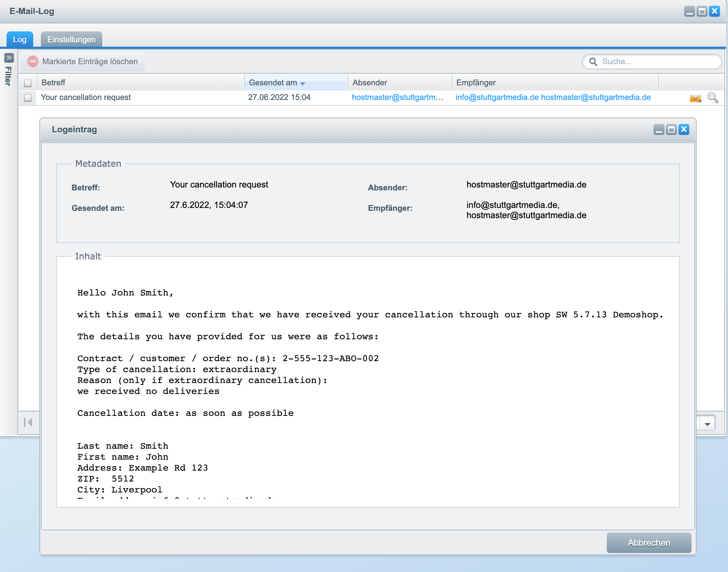This screenshot has width=728, height=572.
Task: Maximize the E-Mail-Log window
Action: tap(702, 11)
